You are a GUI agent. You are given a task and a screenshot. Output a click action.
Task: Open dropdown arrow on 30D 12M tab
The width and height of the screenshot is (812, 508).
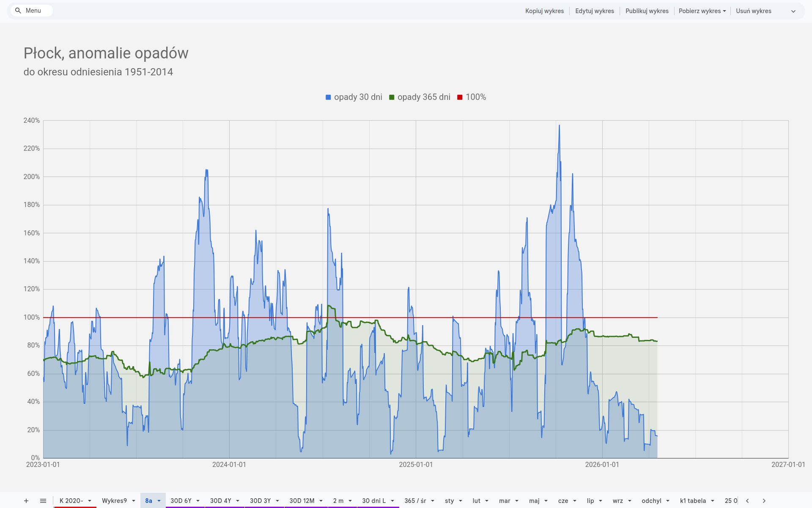321,501
